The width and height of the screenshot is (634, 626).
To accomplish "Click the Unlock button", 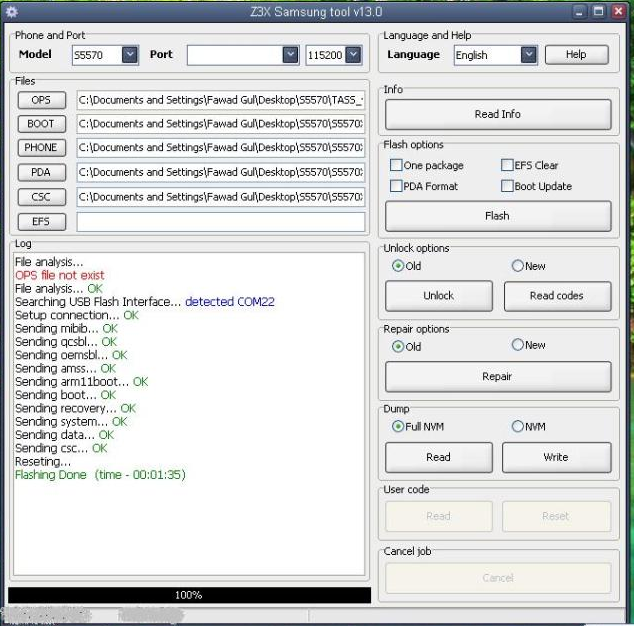I will tap(439, 296).
